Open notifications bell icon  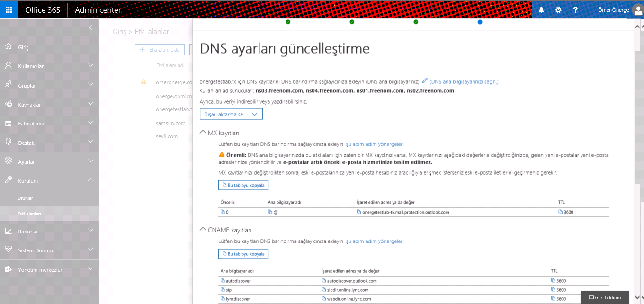541,9
